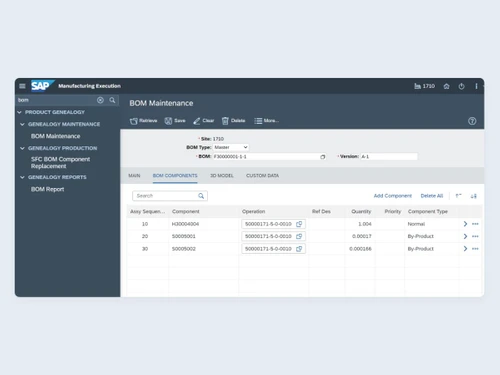This screenshot has width=500, height=375.
Task: Click the Delete All link
Action: 432,196
